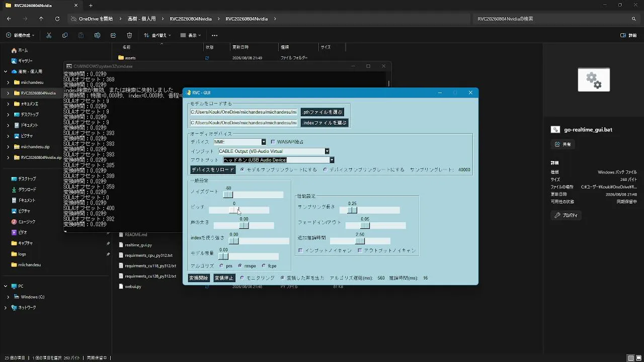Select output converted voice radio button
644x362 pixels.
[x=282, y=278]
